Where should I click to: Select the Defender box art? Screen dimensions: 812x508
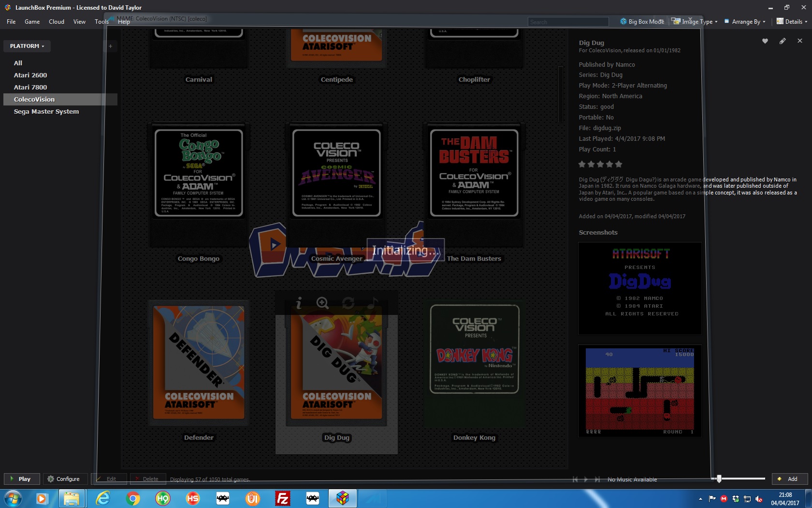coord(199,363)
